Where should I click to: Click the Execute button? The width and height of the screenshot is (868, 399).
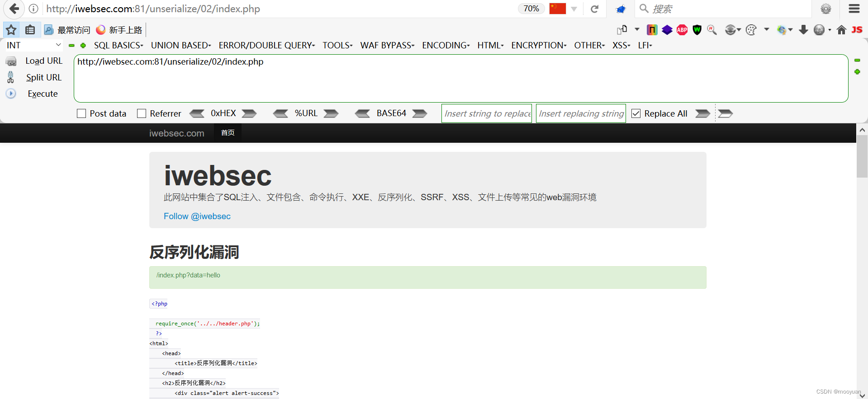pos(43,94)
